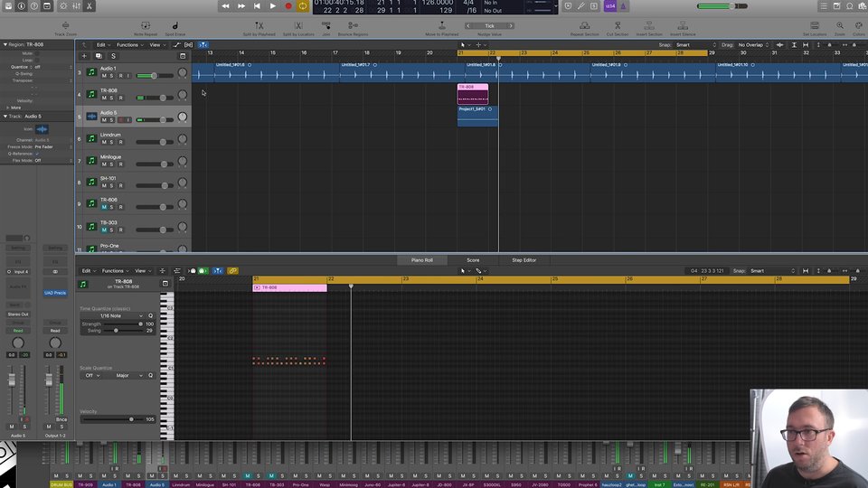The width and height of the screenshot is (868, 488).
Task: Open the Library button in control bar
Action: pyautogui.click(x=8, y=6)
